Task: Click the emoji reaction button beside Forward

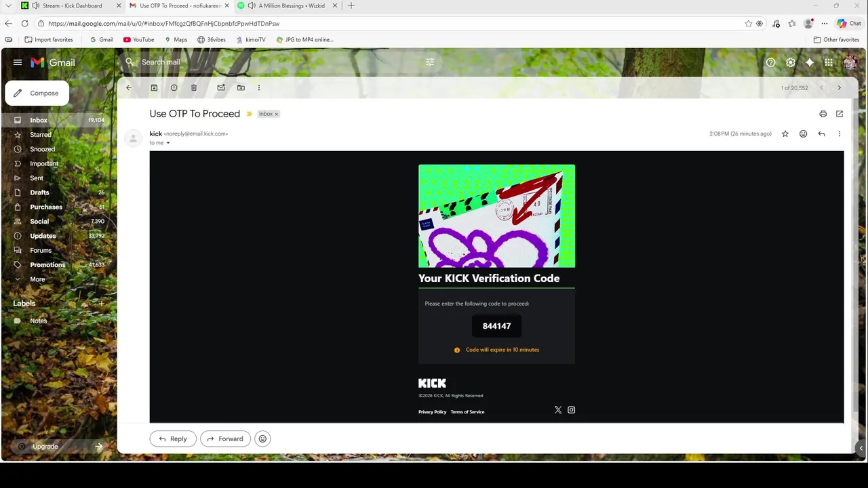Action: (x=262, y=439)
